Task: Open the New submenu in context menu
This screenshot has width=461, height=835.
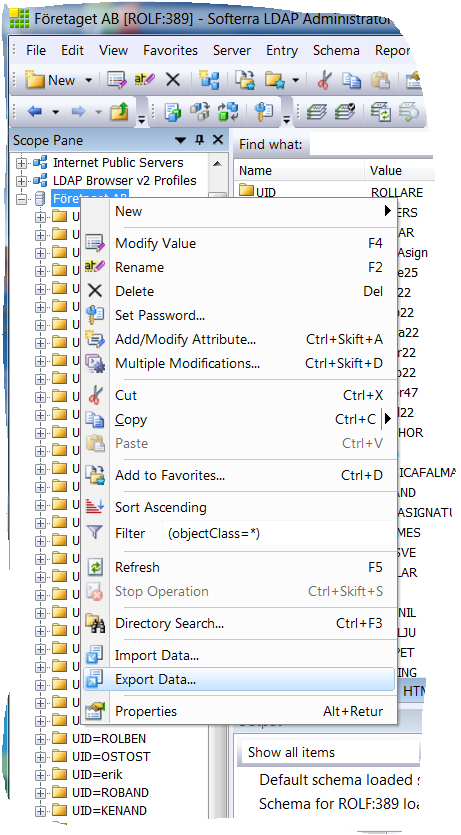Action: [x=238, y=211]
